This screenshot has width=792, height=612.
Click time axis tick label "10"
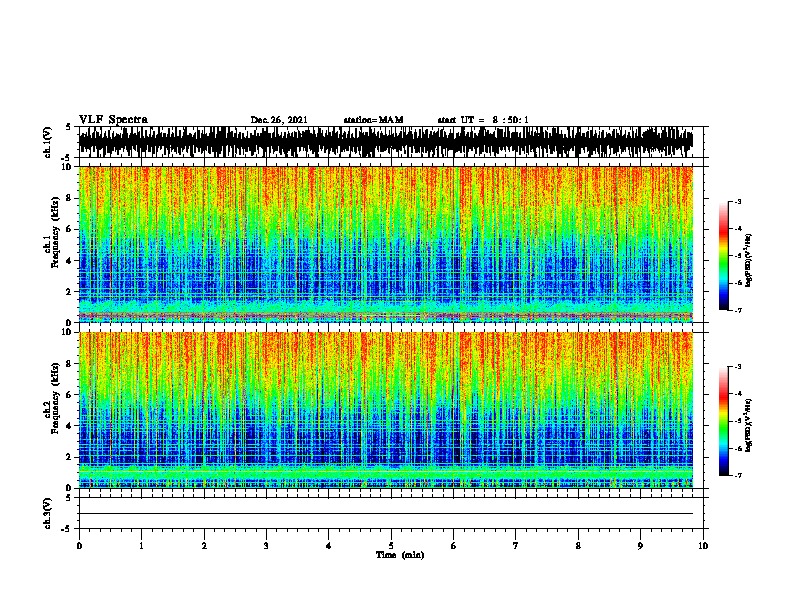click(703, 546)
